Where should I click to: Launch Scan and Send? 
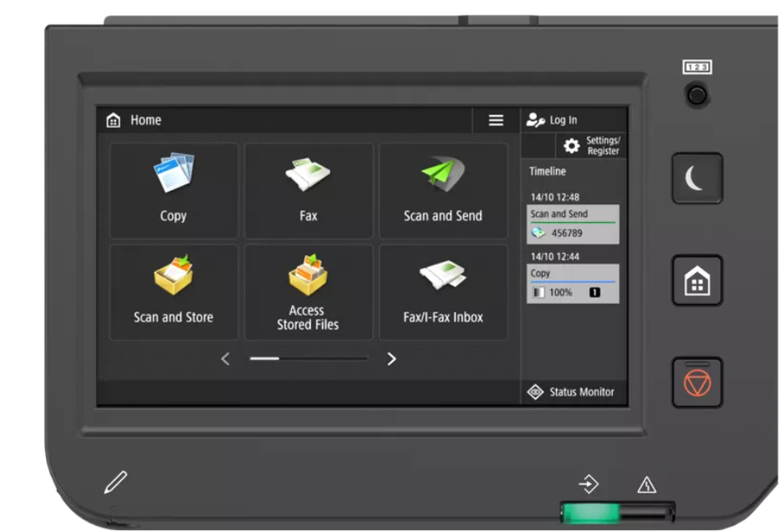pyautogui.click(x=443, y=189)
